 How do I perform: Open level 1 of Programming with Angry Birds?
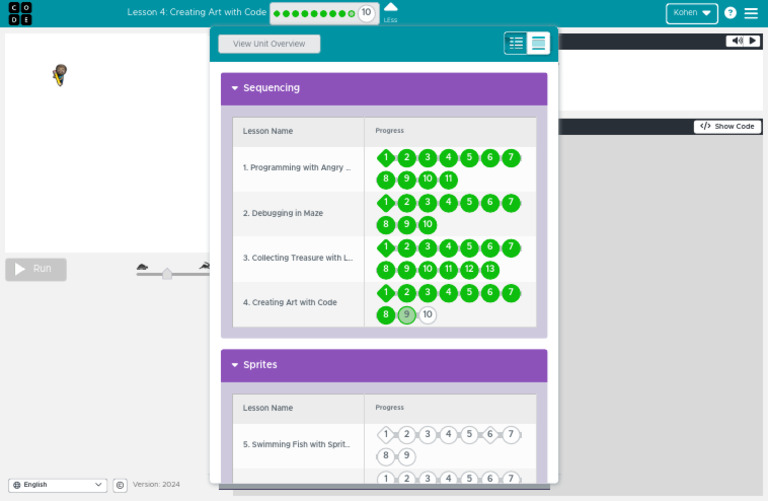click(386, 158)
